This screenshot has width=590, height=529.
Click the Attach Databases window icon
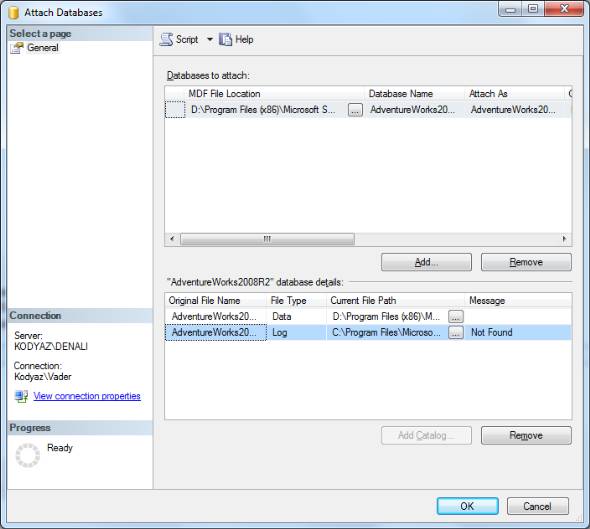click(14, 12)
